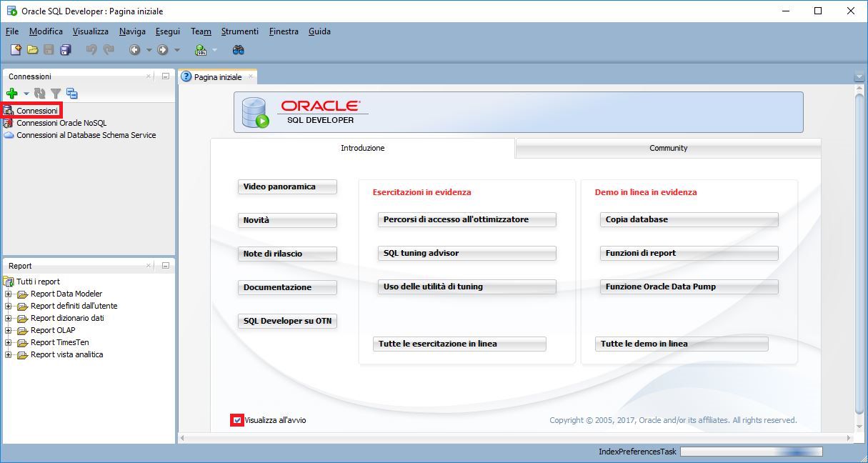Click the horizontal scrollbar of start page

click(517, 437)
